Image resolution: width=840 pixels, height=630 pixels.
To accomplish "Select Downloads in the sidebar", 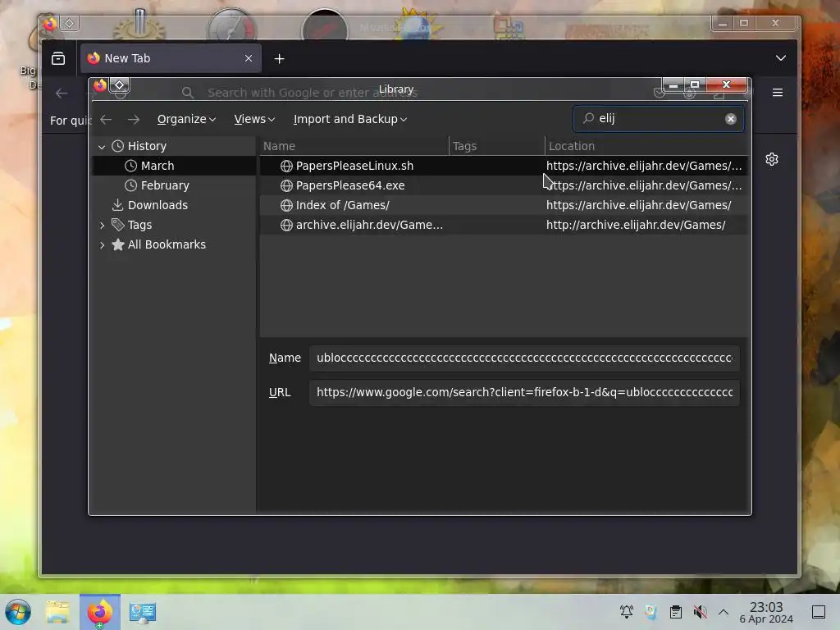I will tap(174, 205).
